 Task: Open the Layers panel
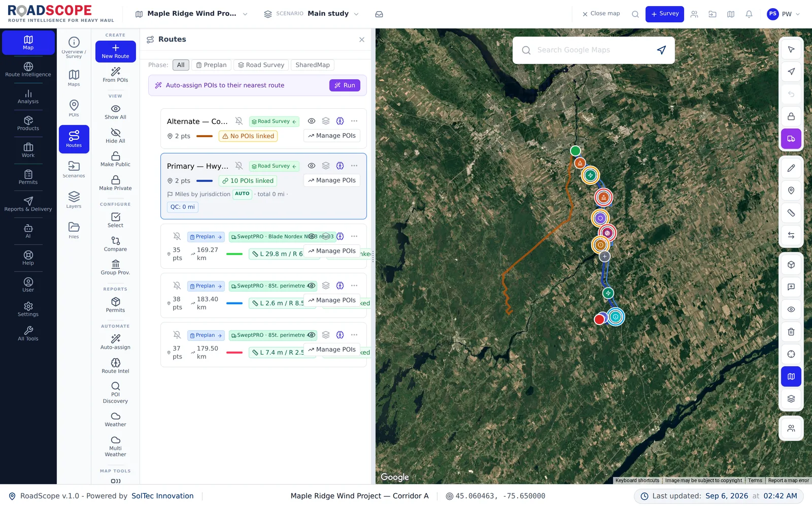coord(74,200)
